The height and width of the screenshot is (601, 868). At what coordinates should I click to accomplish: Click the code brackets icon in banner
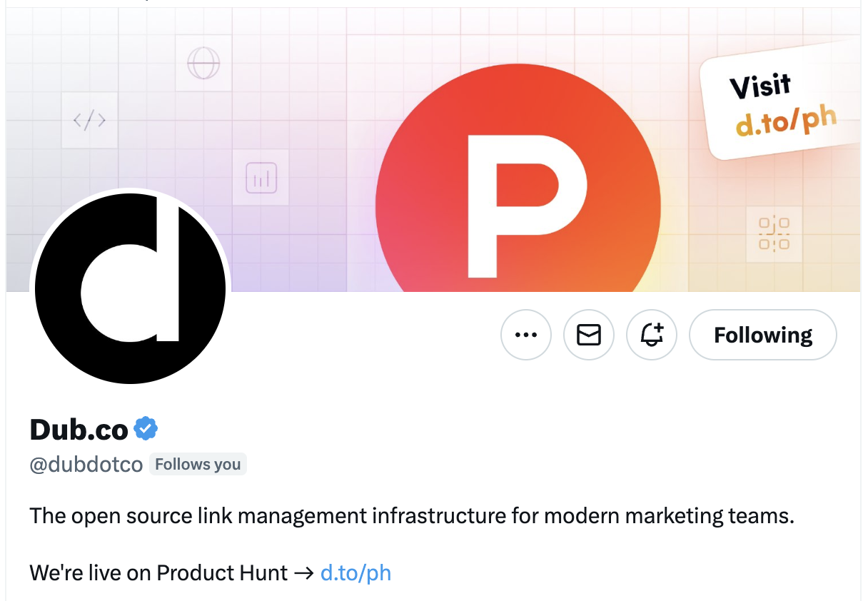89,121
